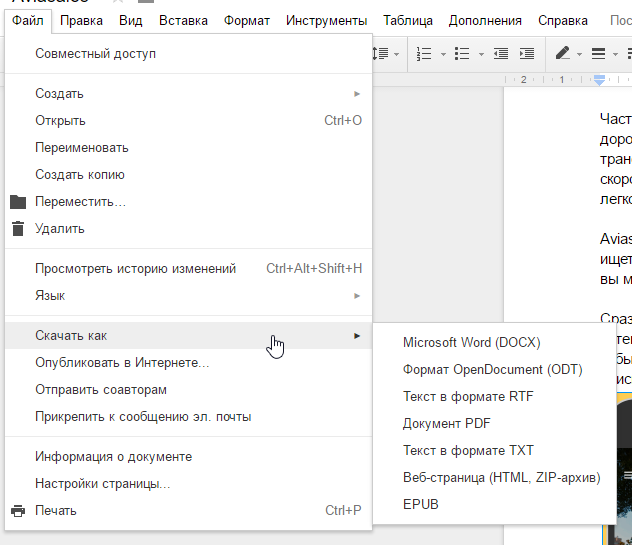
Task: Select Открыть in the File menu
Action: 188,121
